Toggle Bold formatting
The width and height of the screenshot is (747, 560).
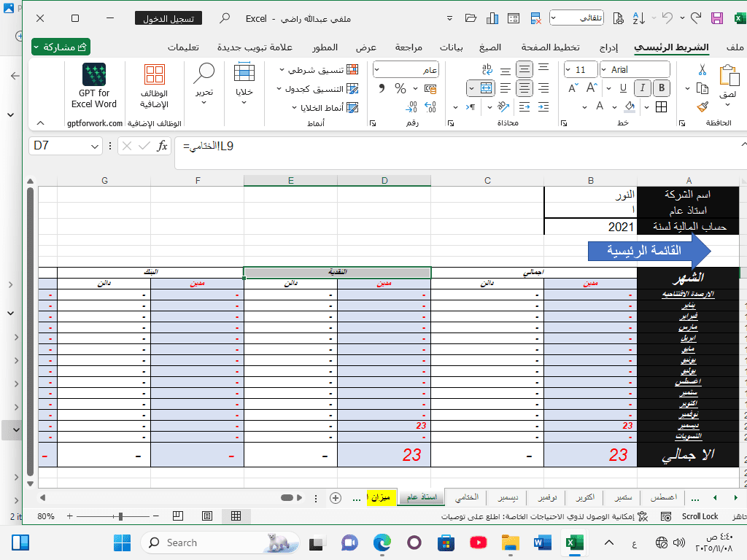(661, 88)
